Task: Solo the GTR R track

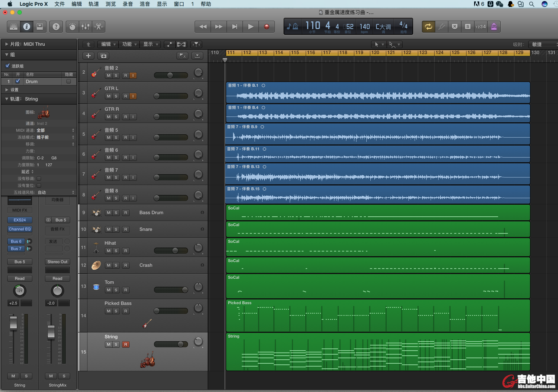Action: (116, 117)
